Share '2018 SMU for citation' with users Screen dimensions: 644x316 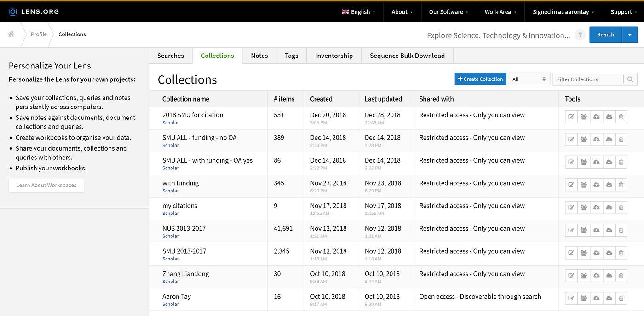pyautogui.click(x=584, y=117)
